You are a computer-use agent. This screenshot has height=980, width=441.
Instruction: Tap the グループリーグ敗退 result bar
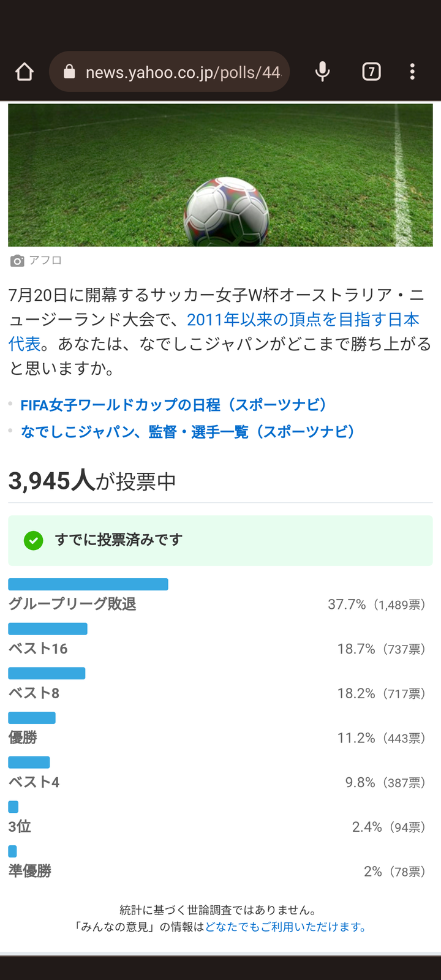click(88, 584)
